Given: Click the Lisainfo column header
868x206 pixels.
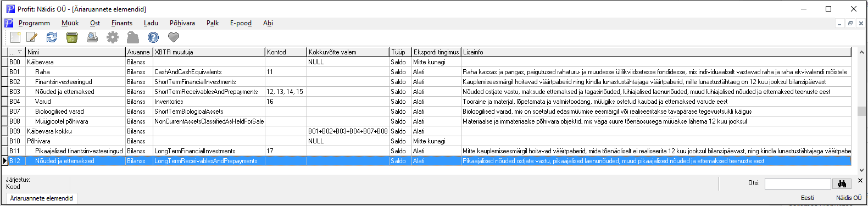Looking at the screenshot, I should [656, 52].
